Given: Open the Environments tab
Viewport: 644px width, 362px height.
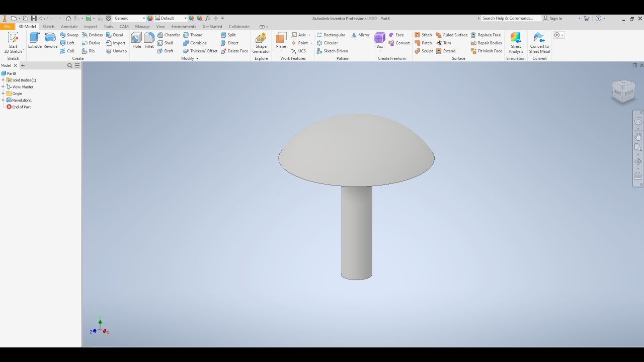Looking at the screenshot, I should (x=184, y=27).
